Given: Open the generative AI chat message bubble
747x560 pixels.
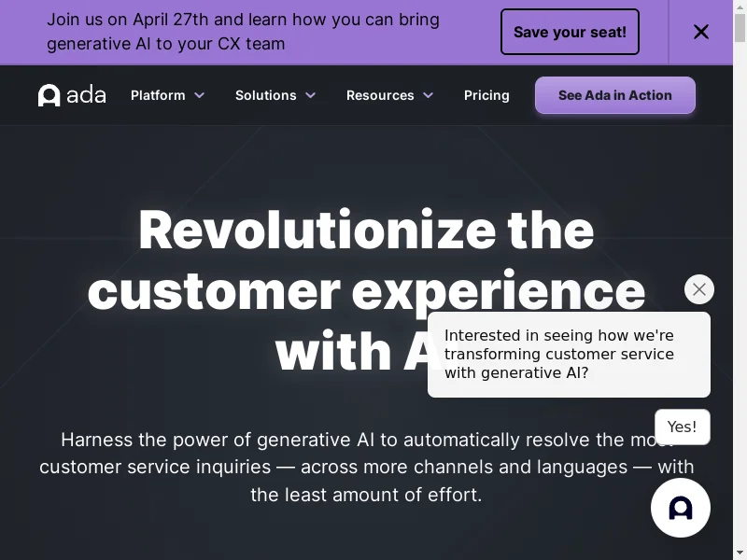Looking at the screenshot, I should (569, 355).
